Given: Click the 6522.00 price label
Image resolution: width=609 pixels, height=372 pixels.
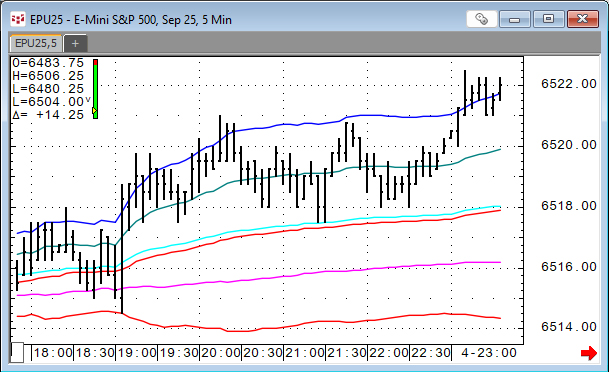Looking at the screenshot, I should 569,84.
